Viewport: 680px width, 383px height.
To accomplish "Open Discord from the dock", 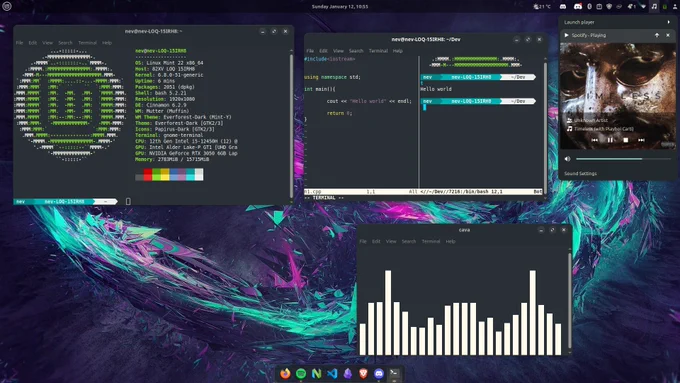I will (x=379, y=373).
